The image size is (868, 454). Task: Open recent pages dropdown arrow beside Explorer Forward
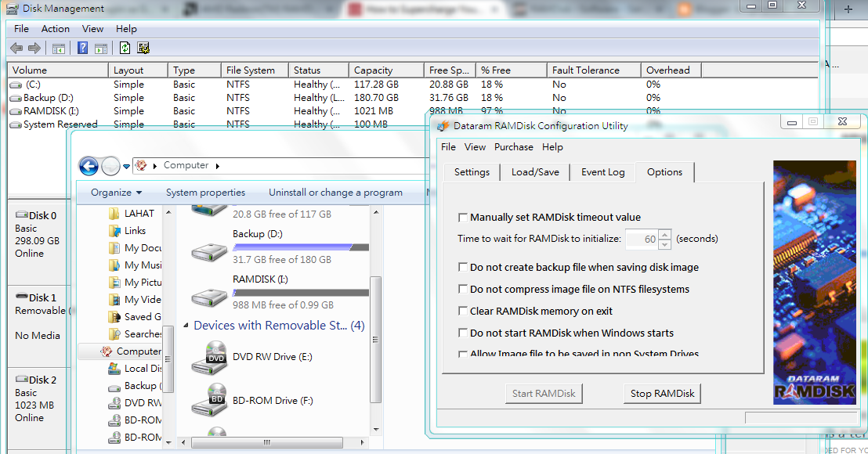(x=126, y=167)
